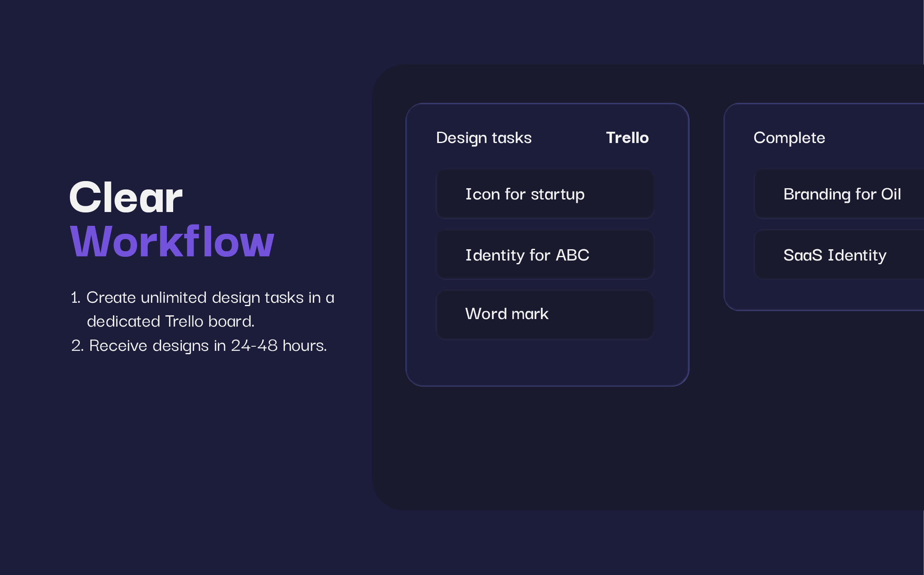This screenshot has width=924, height=575.
Task: Click the 'Design tasks' list title
Action: [x=484, y=138]
